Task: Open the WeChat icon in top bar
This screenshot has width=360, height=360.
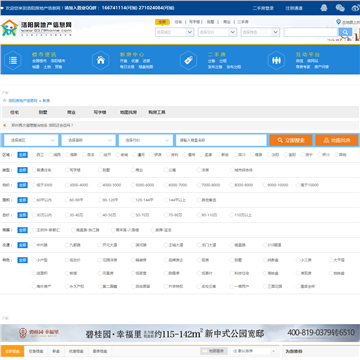Action: pos(340,8)
